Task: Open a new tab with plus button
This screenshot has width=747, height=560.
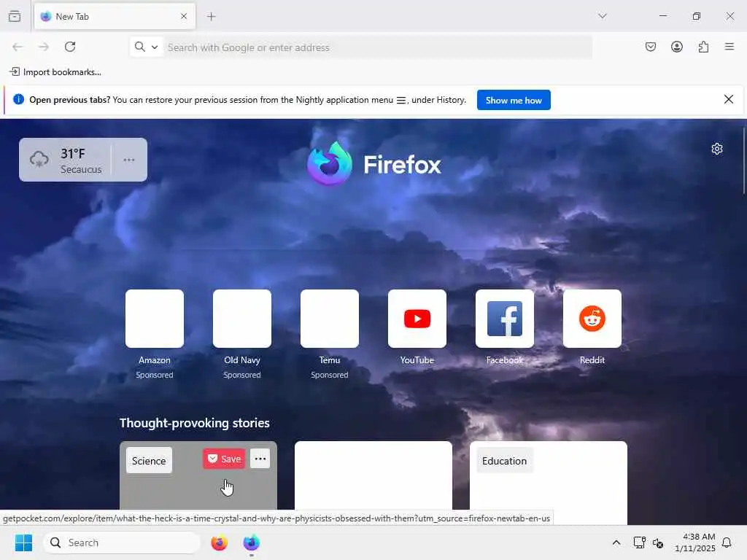Action: pyautogui.click(x=212, y=16)
